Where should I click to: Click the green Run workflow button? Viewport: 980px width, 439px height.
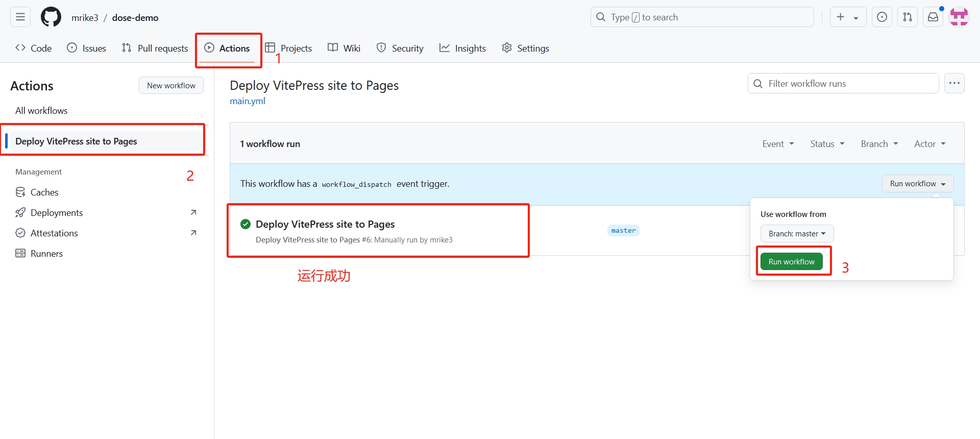coord(791,262)
